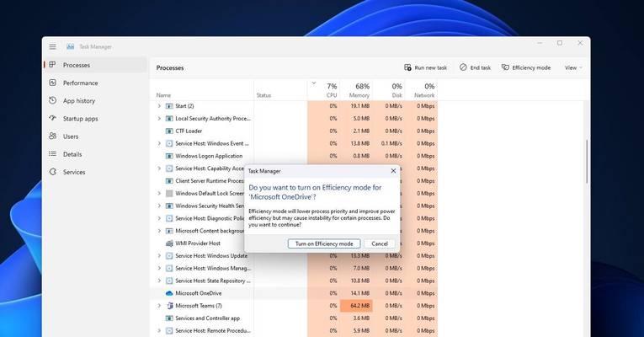Click End task button label
The height and width of the screenshot is (337, 644).
point(481,67)
